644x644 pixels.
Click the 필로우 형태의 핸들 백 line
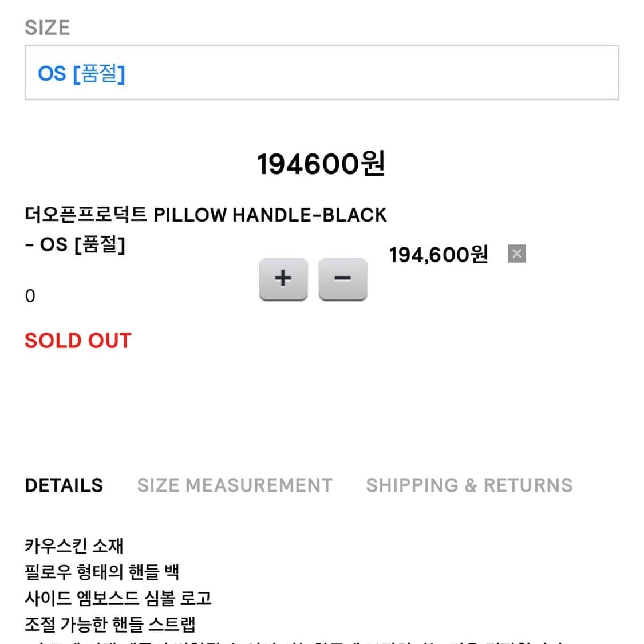[x=102, y=572]
